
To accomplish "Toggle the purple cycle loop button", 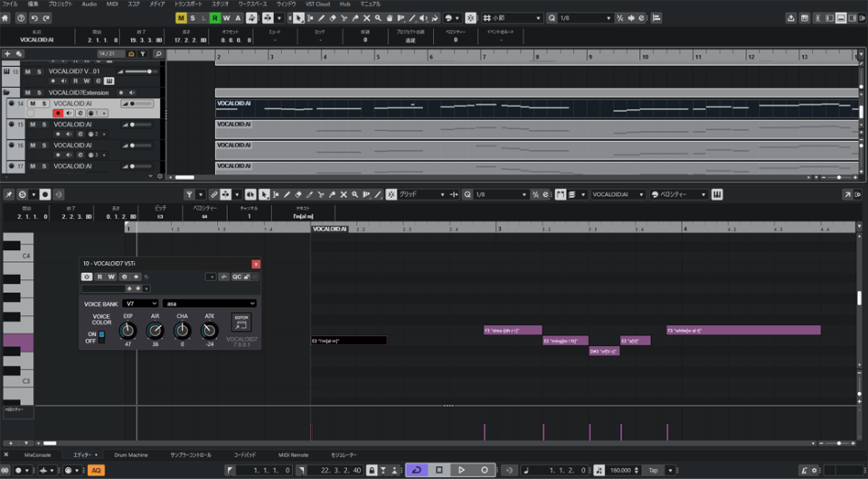I will pyautogui.click(x=416, y=470).
